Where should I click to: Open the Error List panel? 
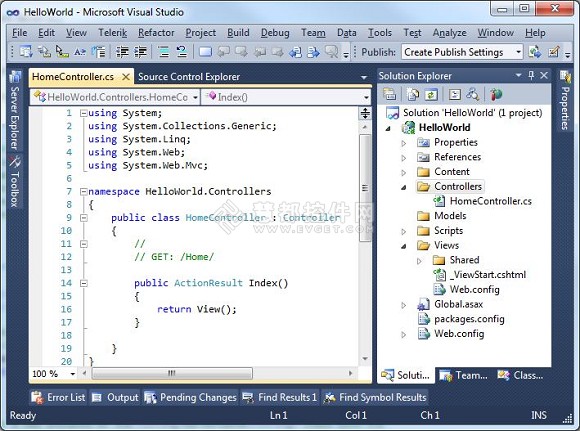(58, 397)
